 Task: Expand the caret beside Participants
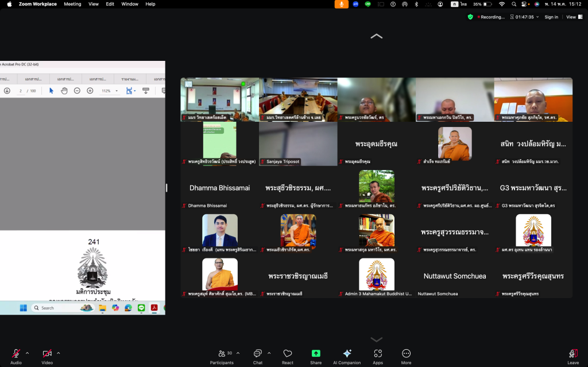point(238,353)
